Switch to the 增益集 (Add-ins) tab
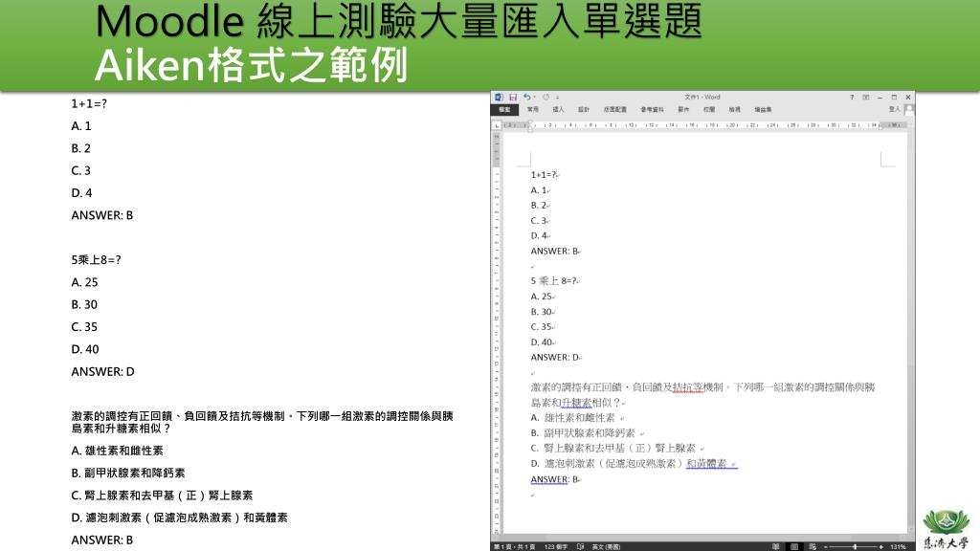 pyautogui.click(x=763, y=109)
